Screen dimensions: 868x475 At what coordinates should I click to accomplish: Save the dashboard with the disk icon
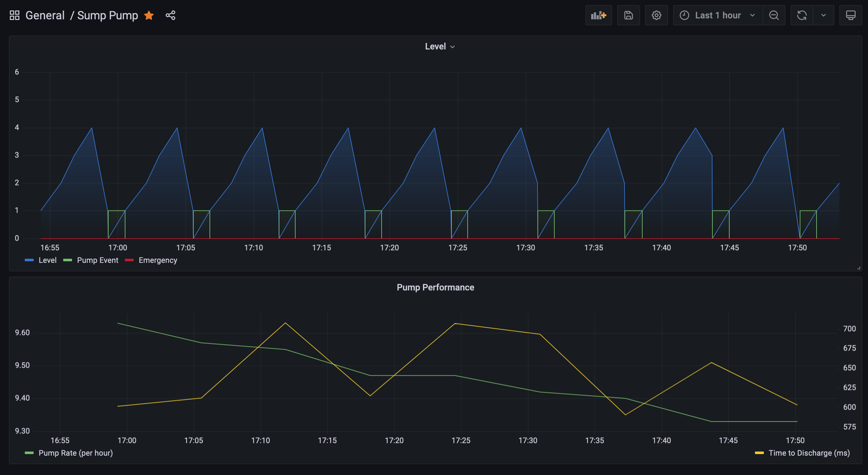[628, 15]
